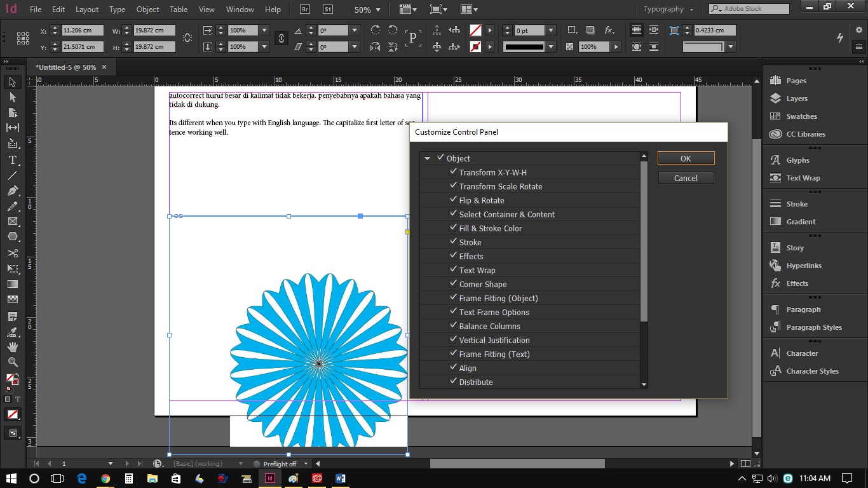Uncheck Balance Columns checkbox
The image size is (868, 488).
453,325
